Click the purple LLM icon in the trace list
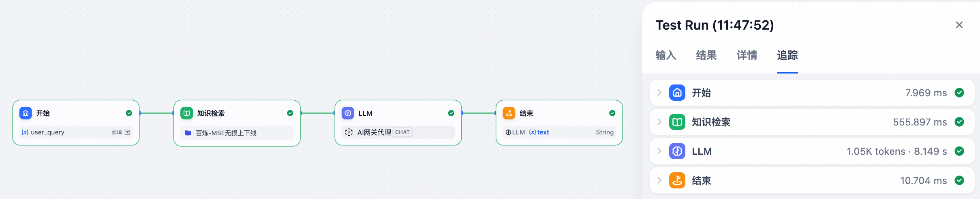 (677, 151)
